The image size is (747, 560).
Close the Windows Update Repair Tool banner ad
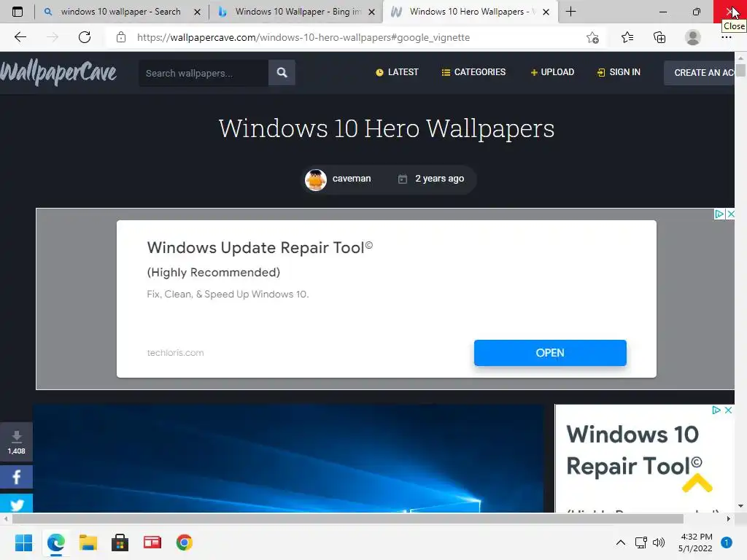pos(730,214)
